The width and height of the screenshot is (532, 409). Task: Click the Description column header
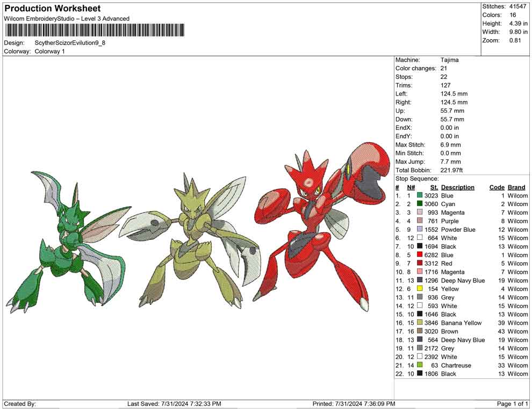tap(458, 187)
